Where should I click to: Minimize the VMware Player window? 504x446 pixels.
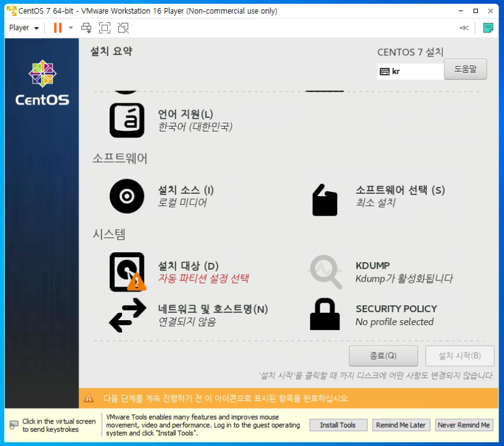coord(460,11)
